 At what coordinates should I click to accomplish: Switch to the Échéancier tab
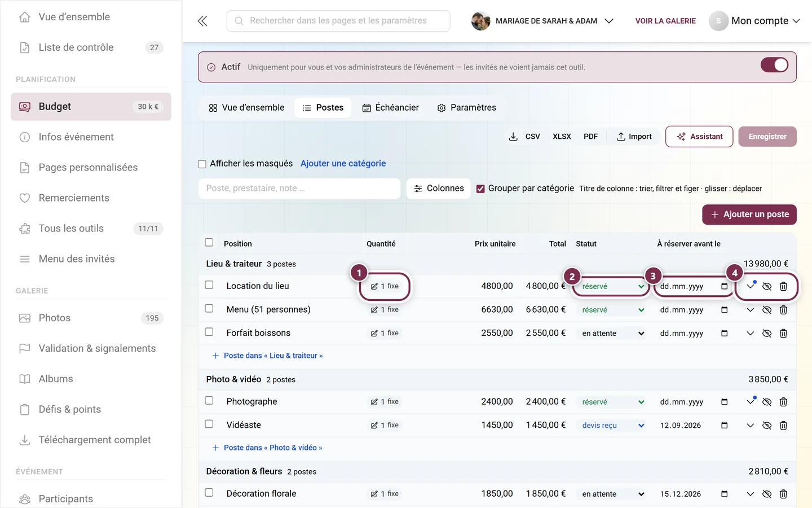click(390, 108)
